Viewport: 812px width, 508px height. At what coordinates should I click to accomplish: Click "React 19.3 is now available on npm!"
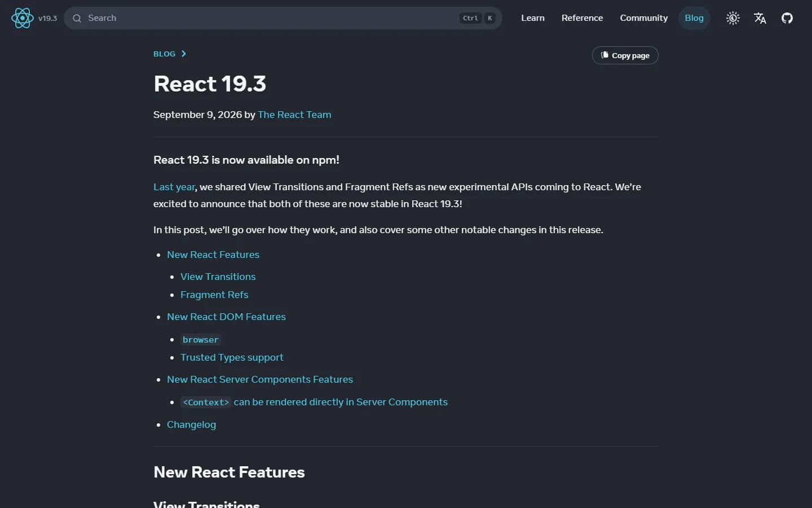(246, 160)
